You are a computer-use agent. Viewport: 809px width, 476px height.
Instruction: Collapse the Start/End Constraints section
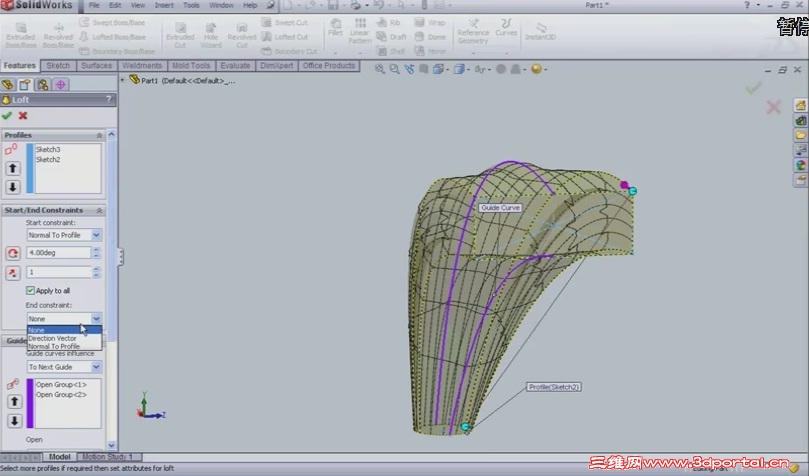coord(100,210)
